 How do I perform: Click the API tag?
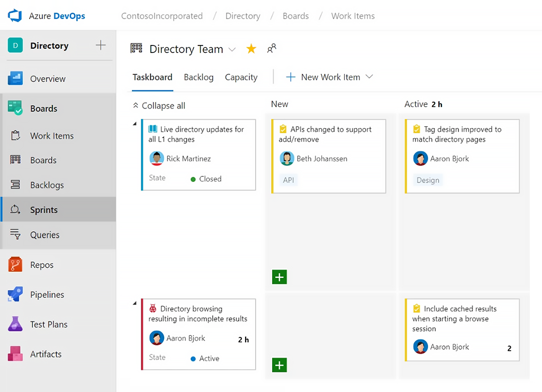[288, 180]
